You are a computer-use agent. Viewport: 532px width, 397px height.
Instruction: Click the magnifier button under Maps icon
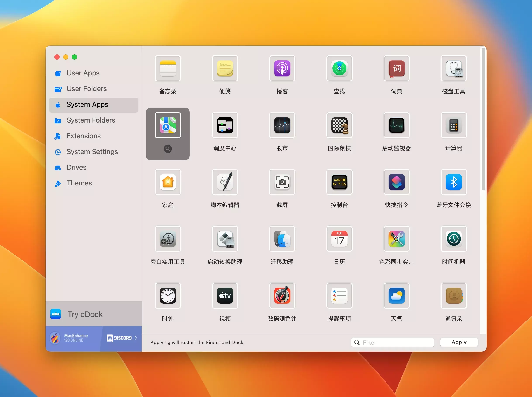pos(168,149)
